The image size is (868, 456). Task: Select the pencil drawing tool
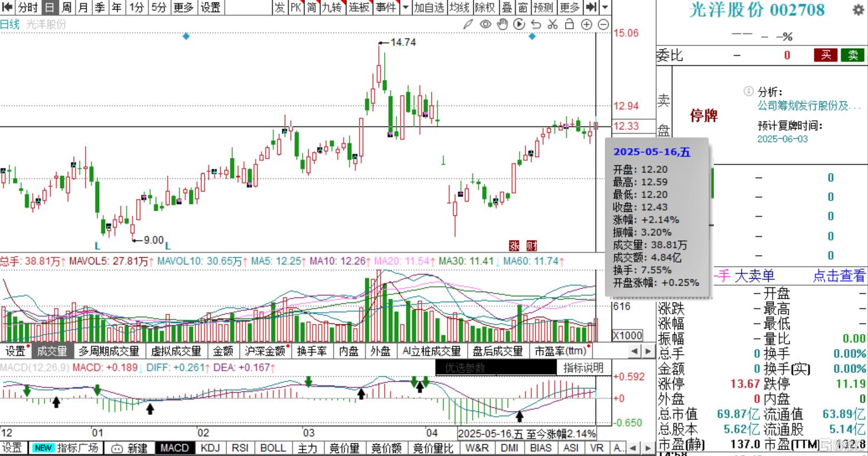468,24
